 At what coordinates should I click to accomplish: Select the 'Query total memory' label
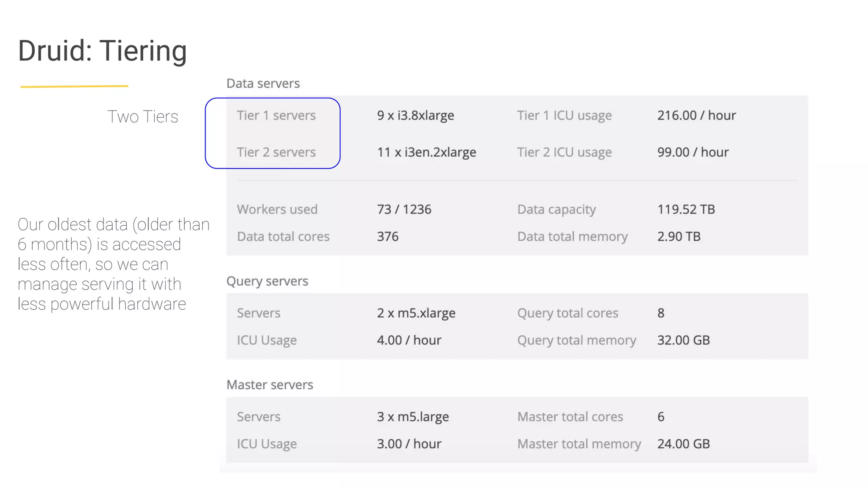(x=576, y=341)
